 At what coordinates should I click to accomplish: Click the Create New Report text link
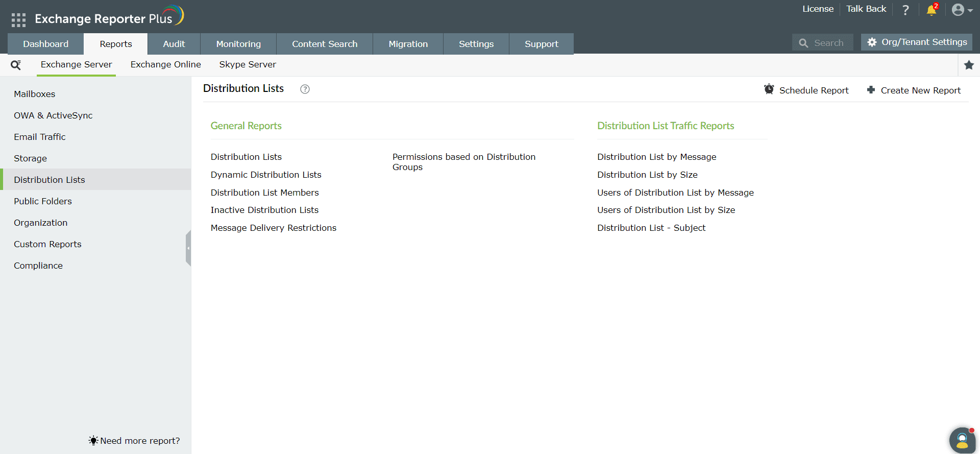pyautogui.click(x=921, y=90)
